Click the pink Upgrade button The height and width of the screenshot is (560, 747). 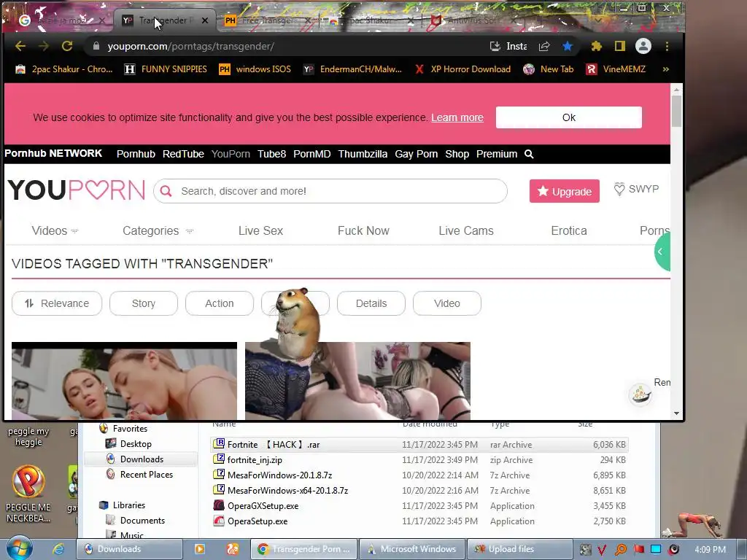(x=565, y=191)
